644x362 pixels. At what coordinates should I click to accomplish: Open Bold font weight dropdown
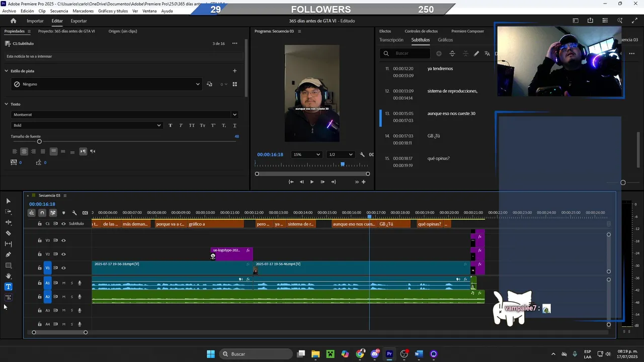(87, 125)
